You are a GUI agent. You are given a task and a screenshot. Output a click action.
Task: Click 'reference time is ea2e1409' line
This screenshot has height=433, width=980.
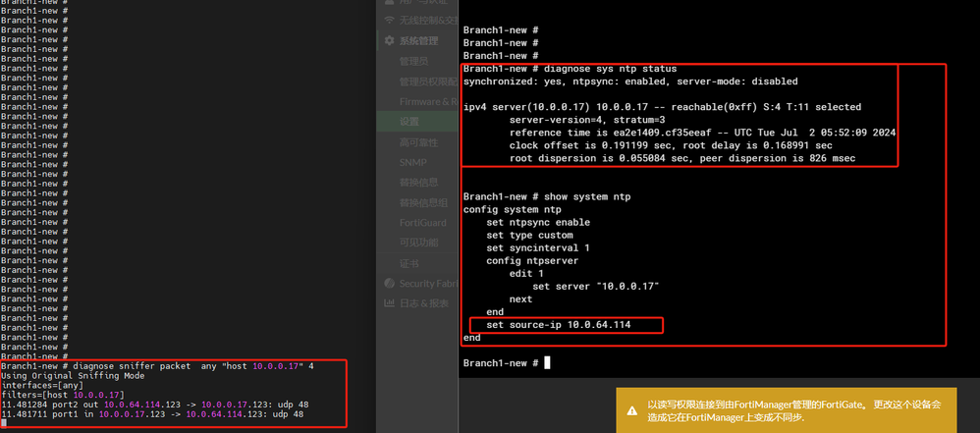pos(702,133)
